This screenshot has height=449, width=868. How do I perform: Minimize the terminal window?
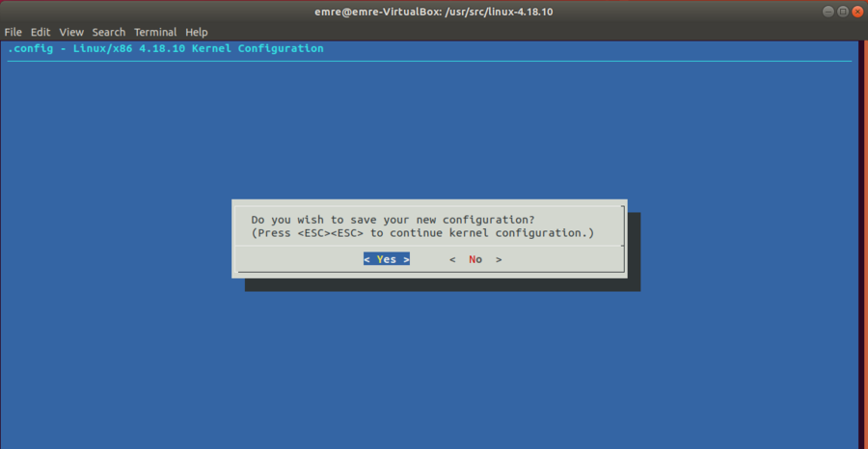click(828, 12)
